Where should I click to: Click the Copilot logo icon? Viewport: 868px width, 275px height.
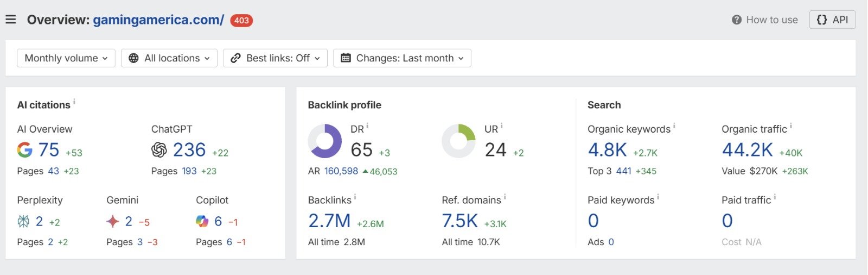(202, 221)
